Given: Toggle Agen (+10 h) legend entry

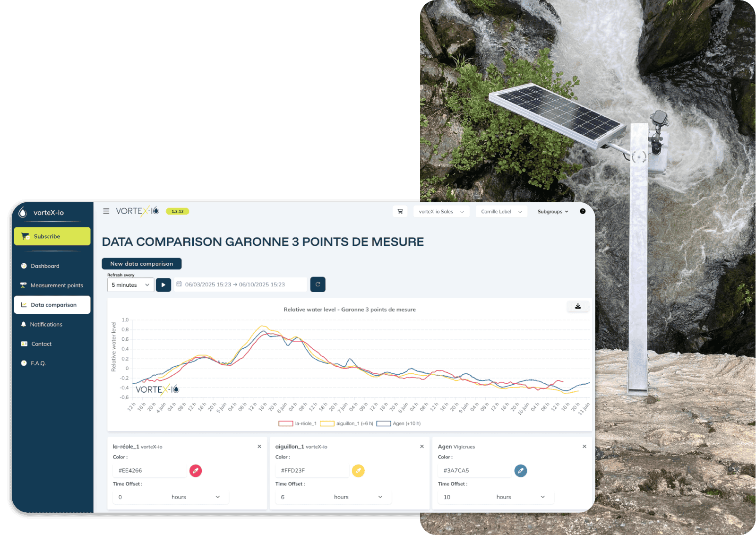Looking at the screenshot, I should pyautogui.click(x=399, y=423).
